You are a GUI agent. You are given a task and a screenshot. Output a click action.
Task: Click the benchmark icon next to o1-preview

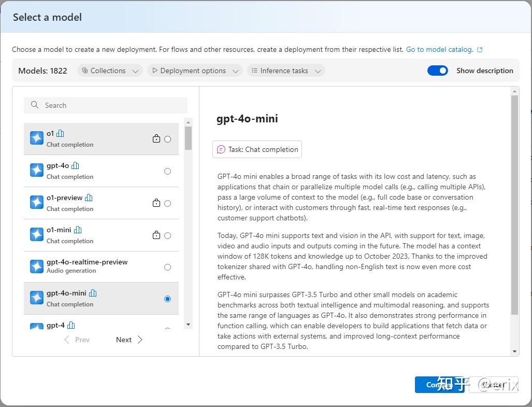tap(89, 198)
